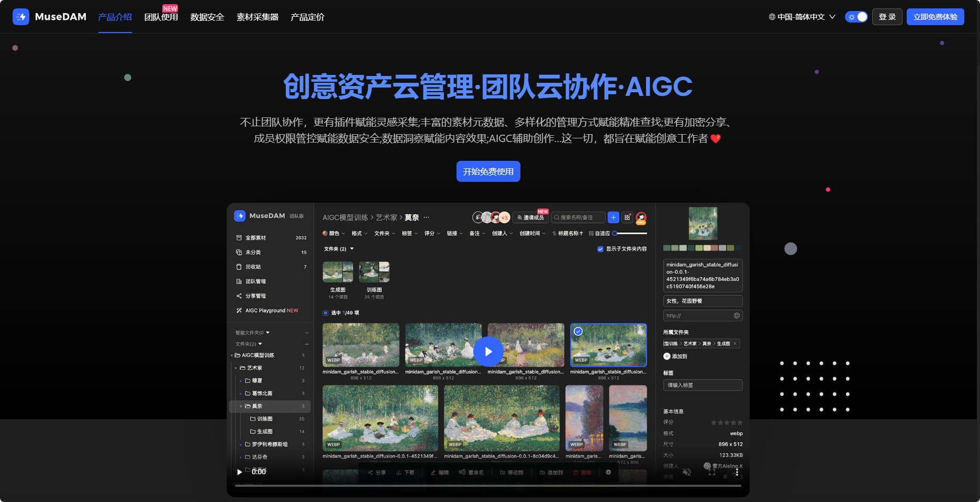Click the blue plus add button

(x=614, y=217)
